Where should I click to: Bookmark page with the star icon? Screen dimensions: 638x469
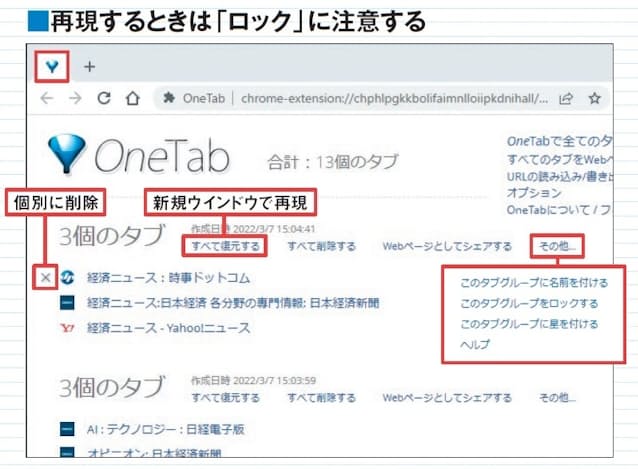click(x=595, y=98)
